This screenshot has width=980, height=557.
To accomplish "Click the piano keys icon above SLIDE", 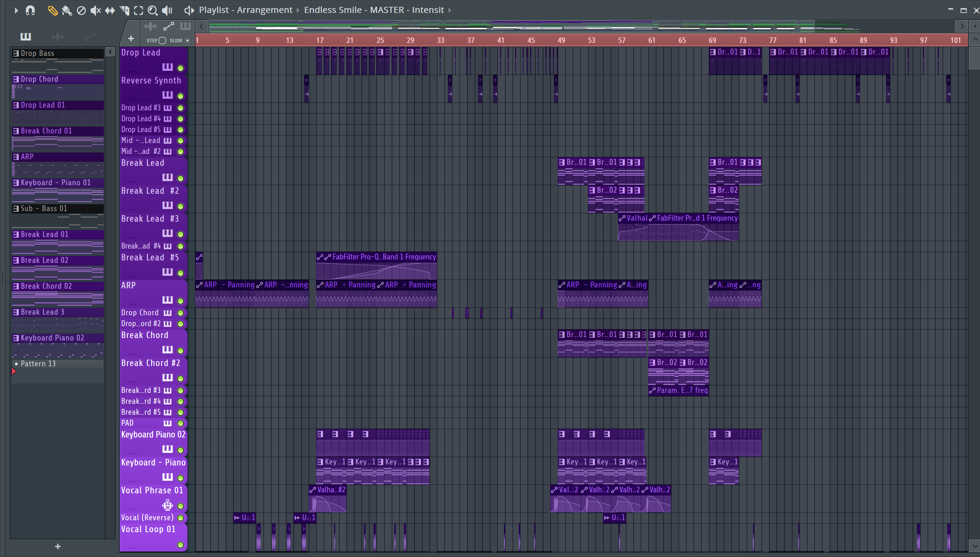I will pos(185,26).
